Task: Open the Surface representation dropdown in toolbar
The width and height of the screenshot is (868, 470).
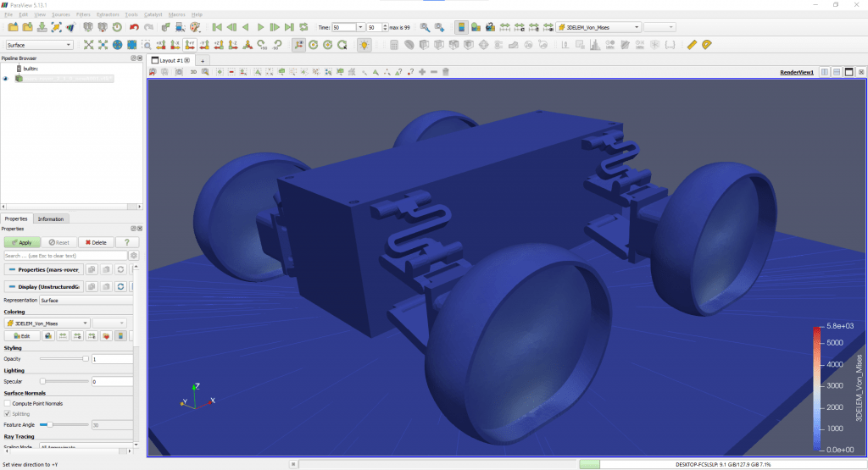Action: tap(40, 45)
